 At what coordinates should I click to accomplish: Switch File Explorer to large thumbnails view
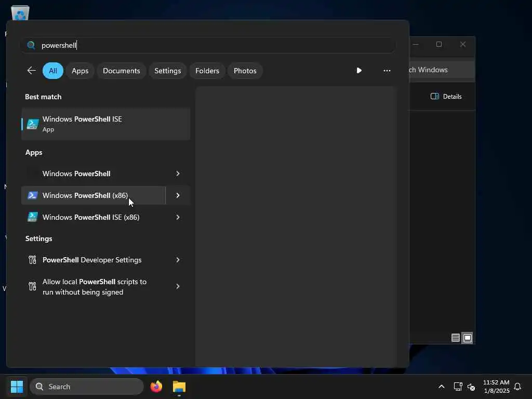click(x=467, y=338)
